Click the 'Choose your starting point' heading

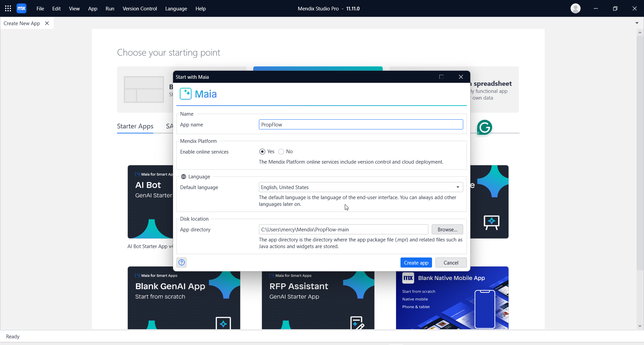tap(168, 52)
